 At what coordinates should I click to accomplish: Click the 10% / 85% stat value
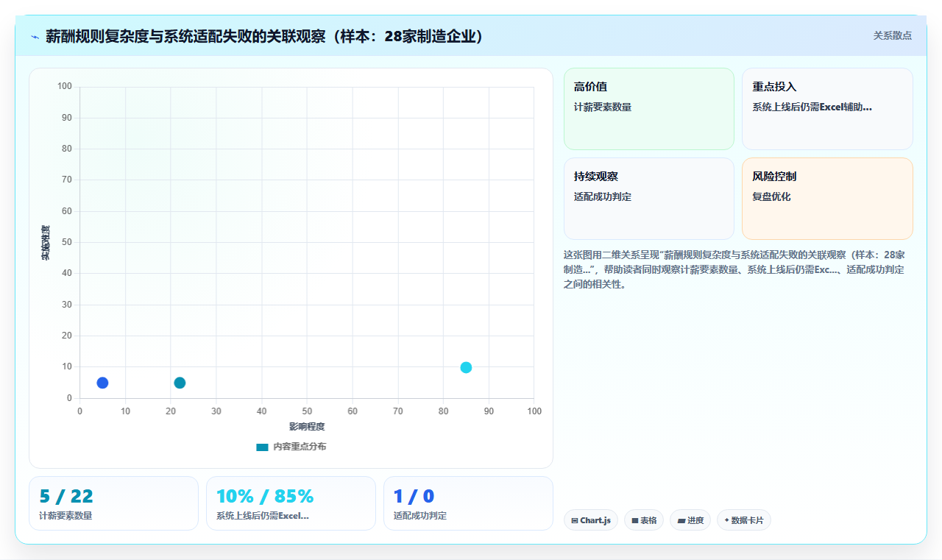[265, 497]
